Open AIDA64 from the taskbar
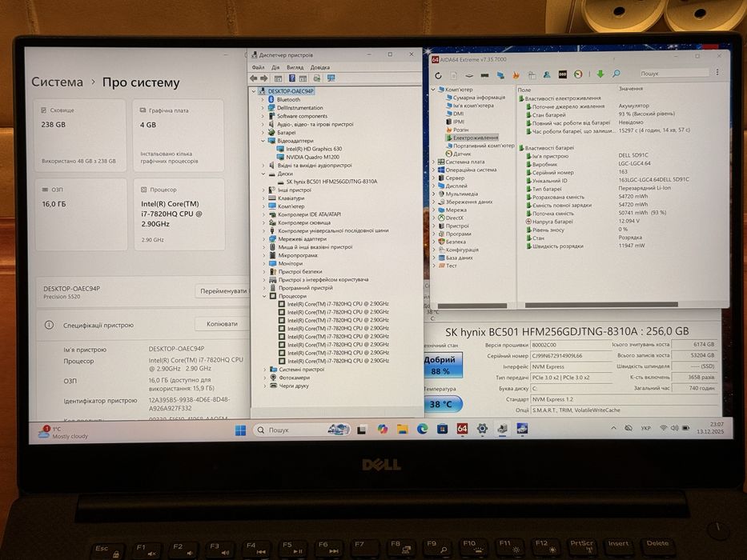The height and width of the screenshot is (560, 747). tap(462, 429)
